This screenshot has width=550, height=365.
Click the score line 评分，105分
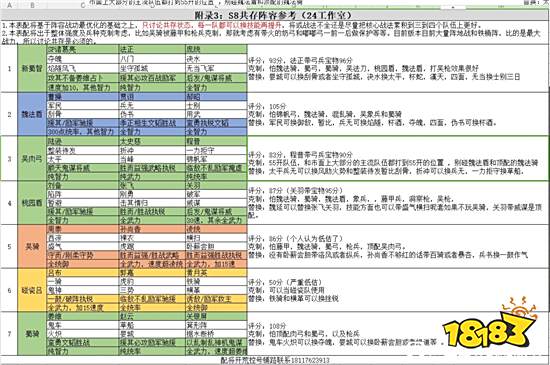267,106
